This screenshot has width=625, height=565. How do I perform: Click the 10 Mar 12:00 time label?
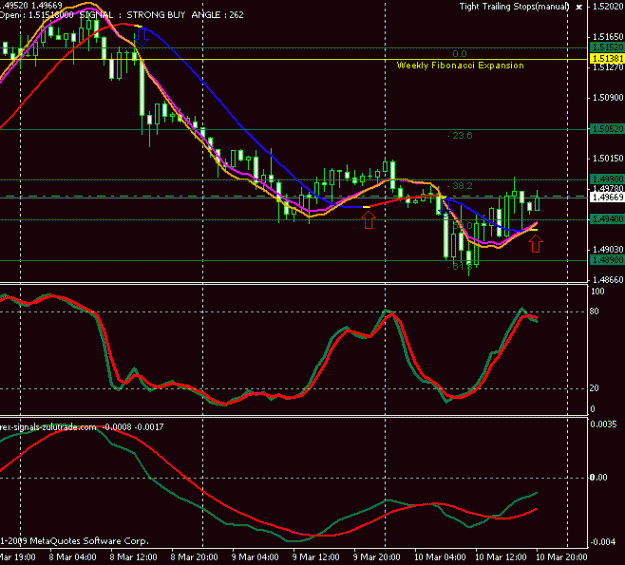click(x=501, y=557)
